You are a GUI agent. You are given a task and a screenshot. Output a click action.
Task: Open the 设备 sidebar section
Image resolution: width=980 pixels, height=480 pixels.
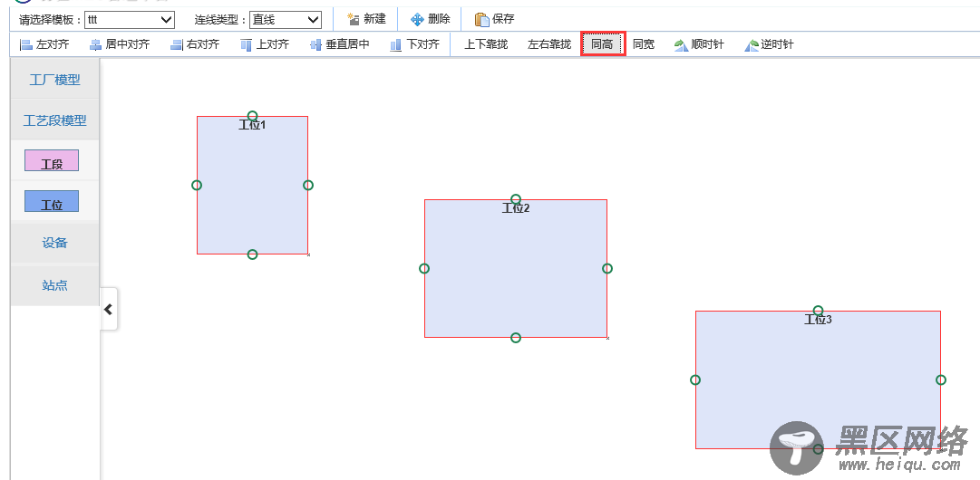pyautogui.click(x=55, y=243)
